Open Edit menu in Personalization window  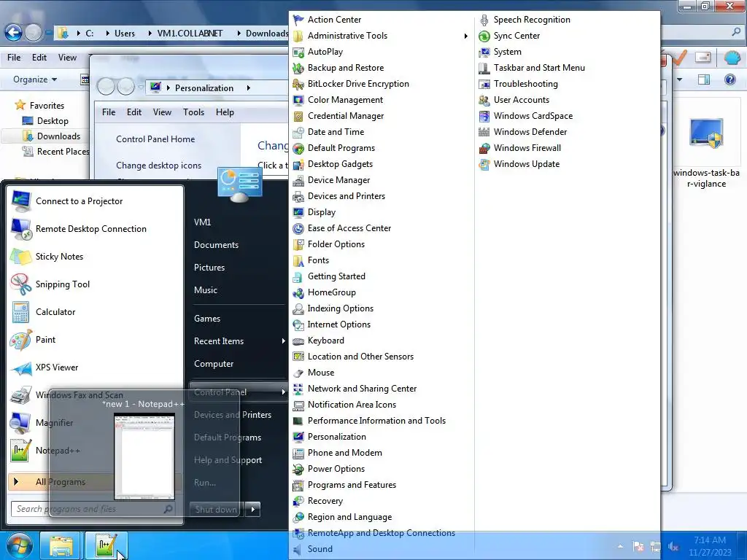pyautogui.click(x=134, y=112)
